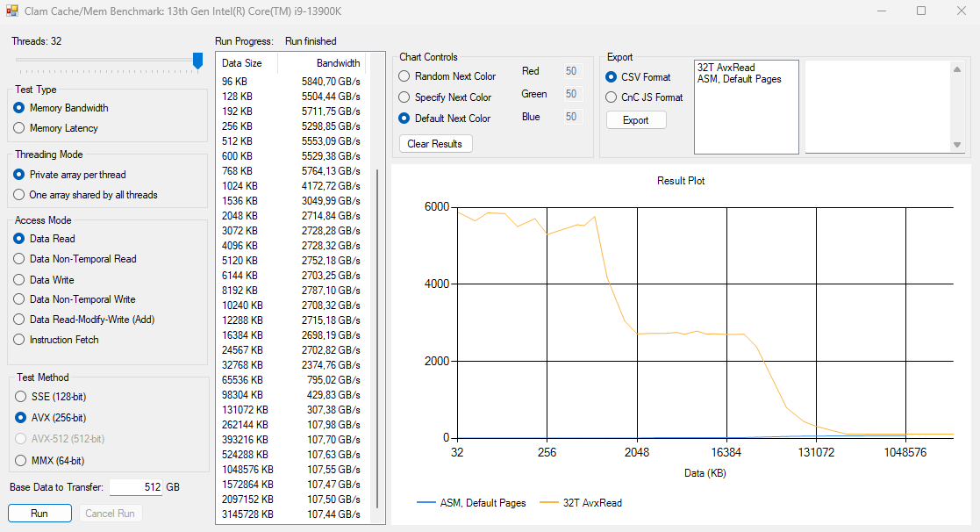Click the results list vertical scrollbar
This screenshot has width=980, height=532.
377,338
